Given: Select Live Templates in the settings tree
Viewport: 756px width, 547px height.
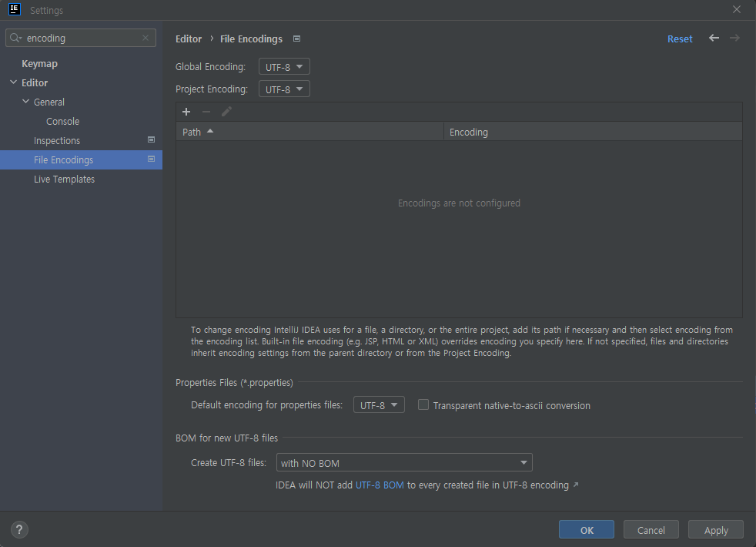Looking at the screenshot, I should click(64, 179).
